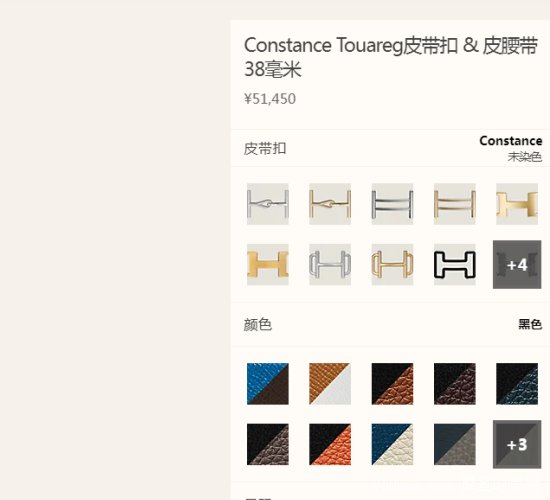The image size is (550, 500).
Task: Choose black and taupe grey leather swatch
Action: (268, 444)
